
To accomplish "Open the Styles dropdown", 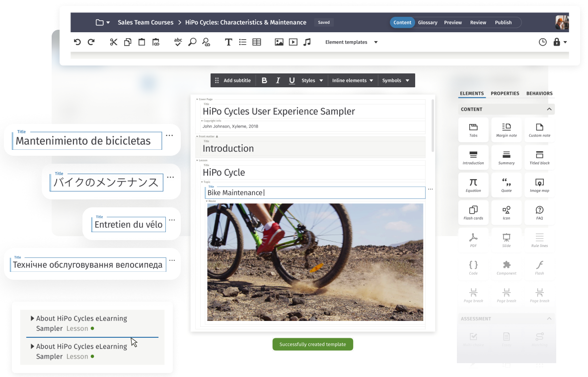I will [x=312, y=80].
